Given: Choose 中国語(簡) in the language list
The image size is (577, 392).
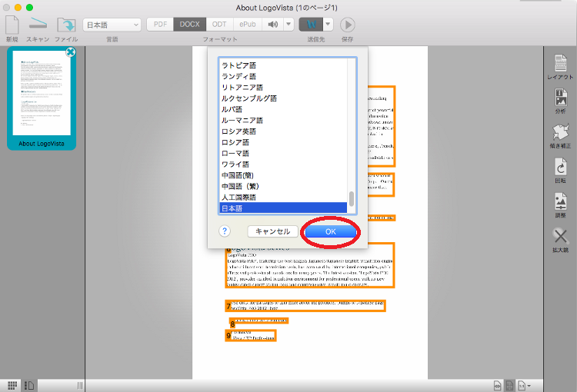Looking at the screenshot, I should click(x=283, y=175).
